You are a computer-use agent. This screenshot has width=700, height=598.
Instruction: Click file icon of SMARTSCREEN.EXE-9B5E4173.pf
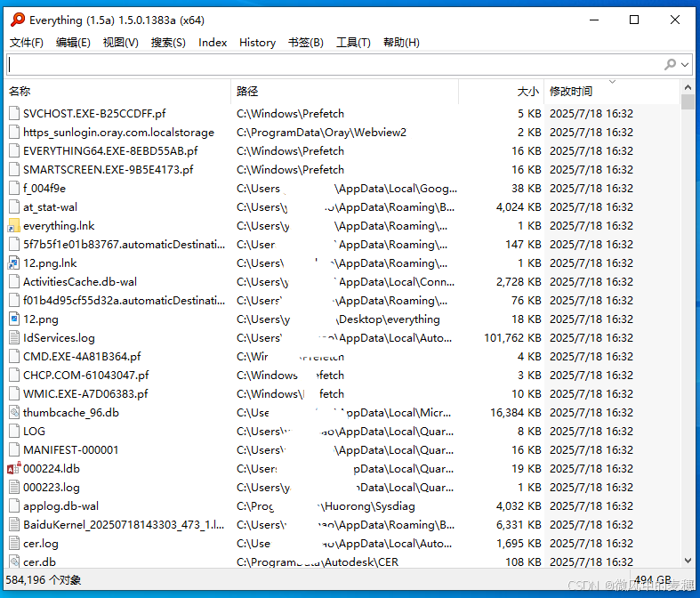14,170
